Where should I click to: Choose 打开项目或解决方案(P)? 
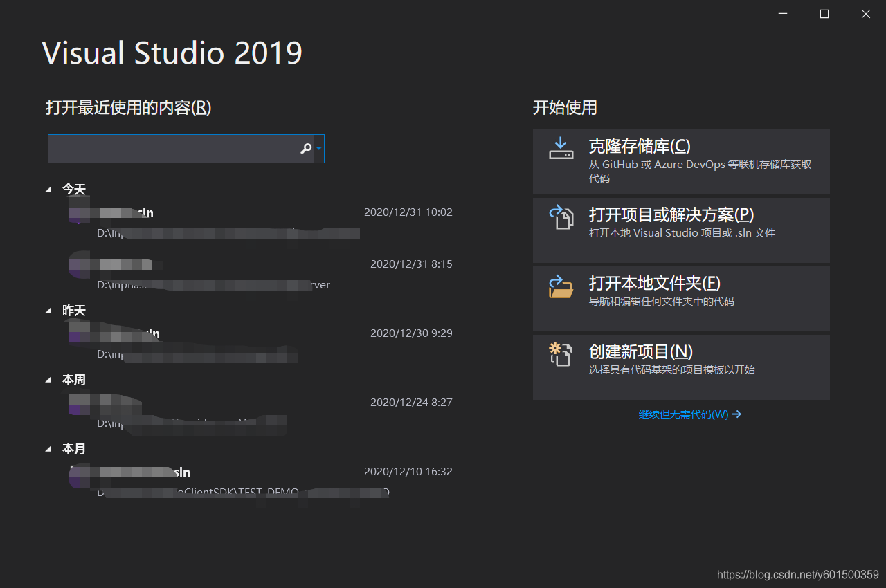pyautogui.click(x=681, y=230)
